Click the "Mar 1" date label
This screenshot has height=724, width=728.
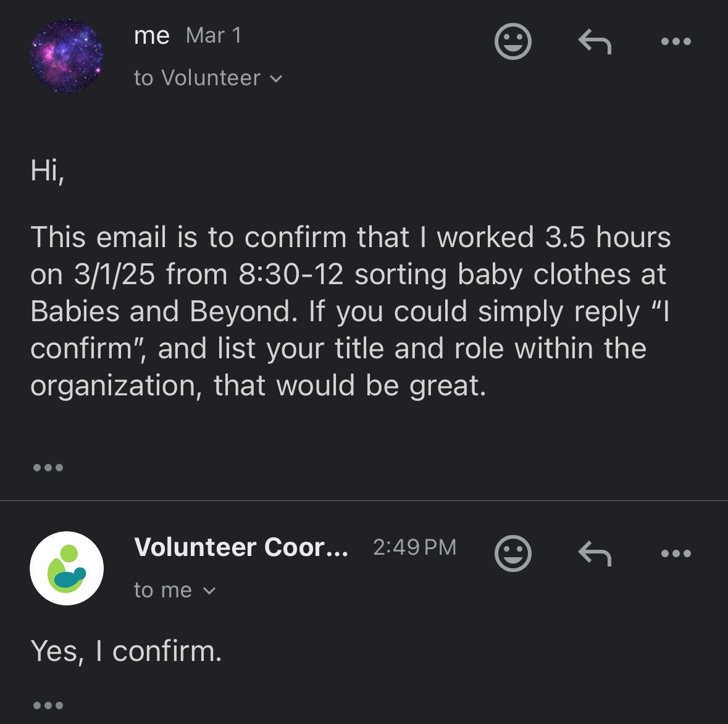pyautogui.click(x=213, y=36)
